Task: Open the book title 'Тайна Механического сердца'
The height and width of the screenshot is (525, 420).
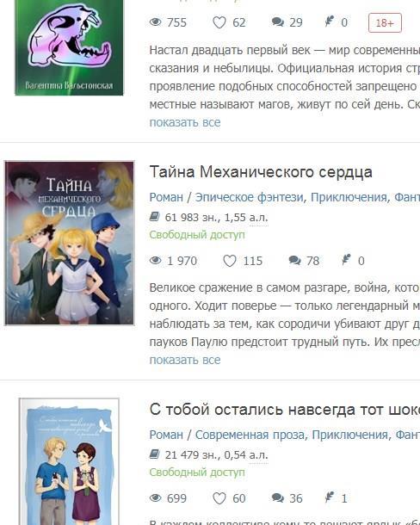Action: pyautogui.click(x=261, y=172)
